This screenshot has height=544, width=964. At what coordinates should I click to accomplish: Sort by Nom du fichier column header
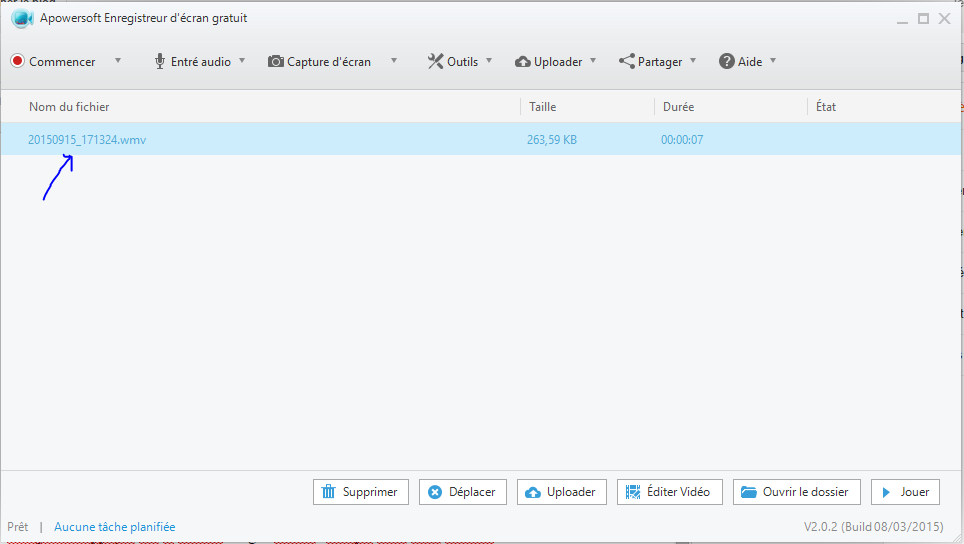69,106
